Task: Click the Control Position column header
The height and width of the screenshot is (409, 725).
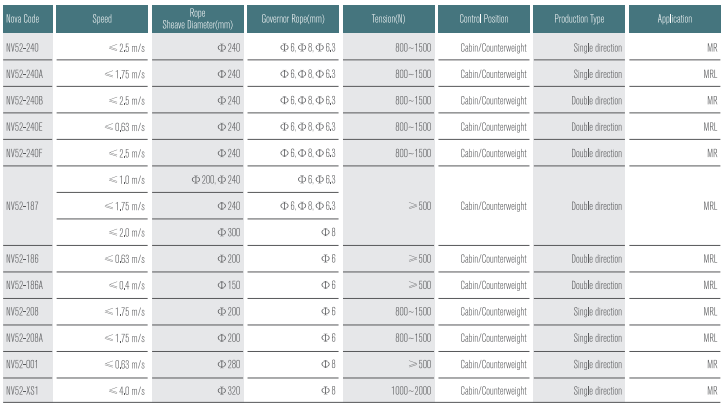Action: 484,19
